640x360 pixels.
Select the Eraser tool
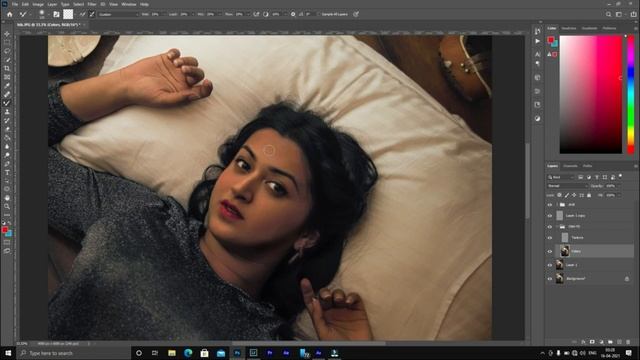tap(7, 129)
